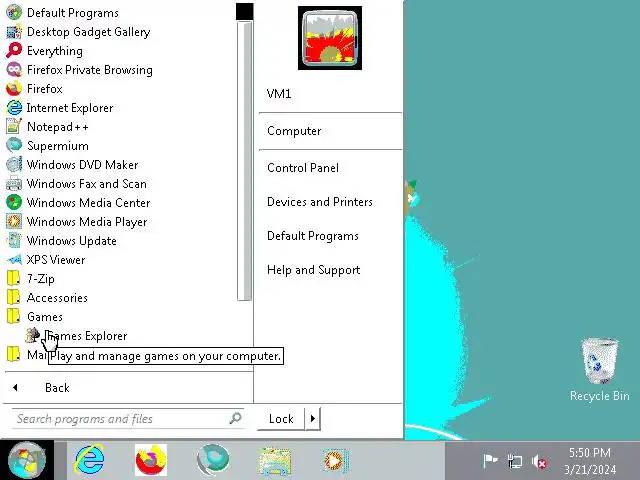The height and width of the screenshot is (480, 640).
Task: Click the muted volume tray icon
Action: coord(539,462)
